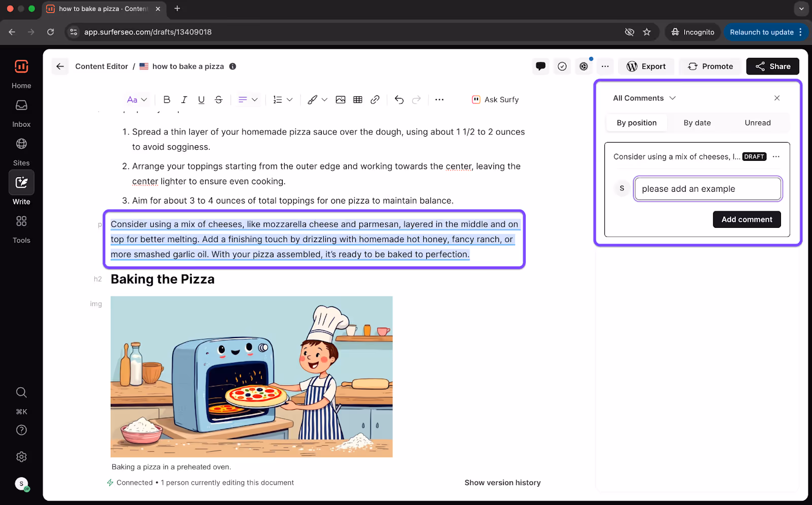Open header more options ellipsis
The height and width of the screenshot is (505, 812).
(x=605, y=66)
